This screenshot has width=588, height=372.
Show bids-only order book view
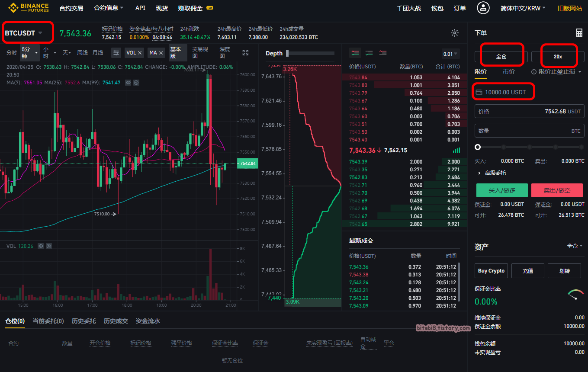pyautogui.click(x=369, y=53)
